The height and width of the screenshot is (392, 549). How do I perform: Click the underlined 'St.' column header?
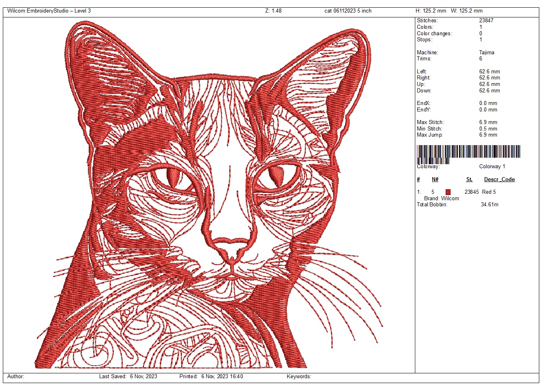(469, 180)
